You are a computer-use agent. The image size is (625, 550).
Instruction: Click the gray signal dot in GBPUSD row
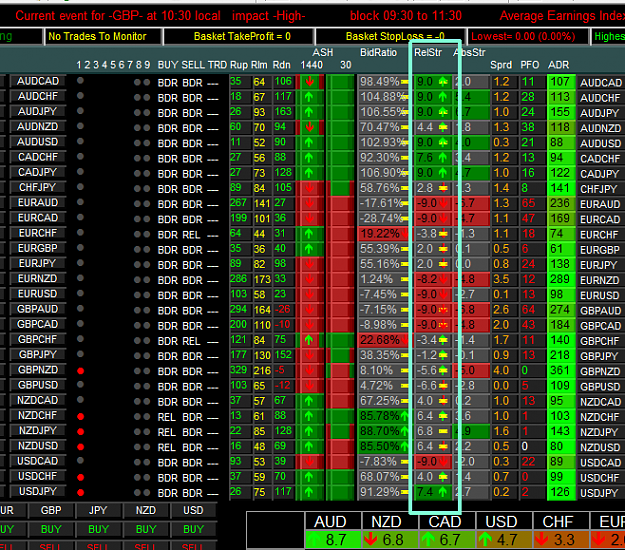tap(80, 385)
